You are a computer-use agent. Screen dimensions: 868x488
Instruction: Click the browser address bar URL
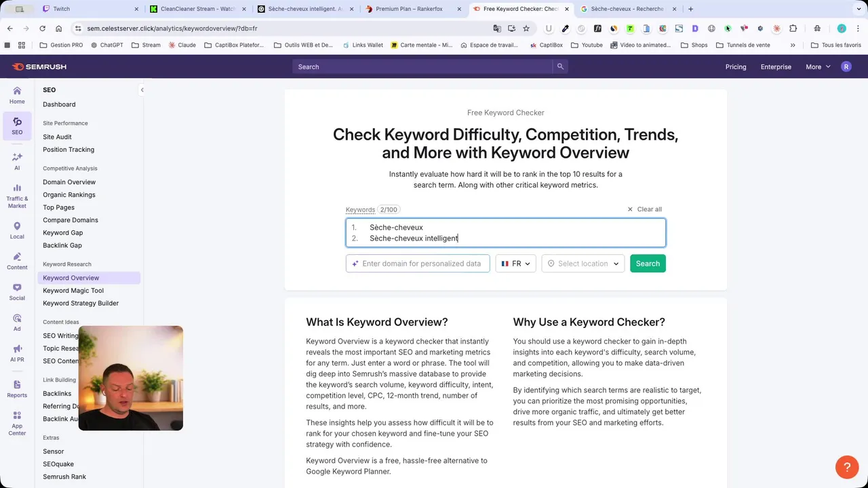(x=172, y=28)
